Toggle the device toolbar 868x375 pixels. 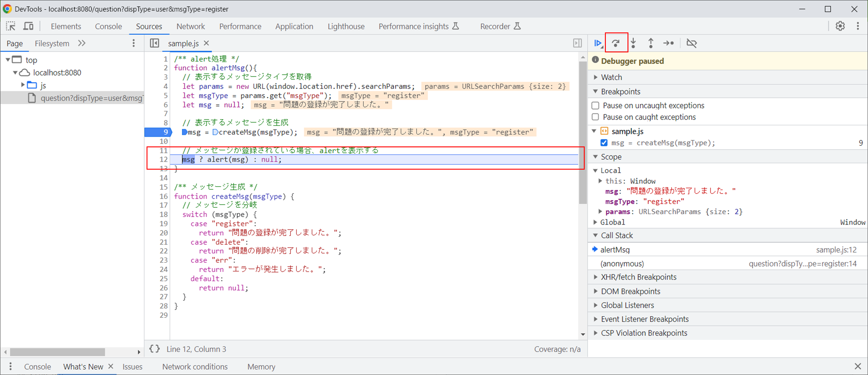click(x=28, y=26)
